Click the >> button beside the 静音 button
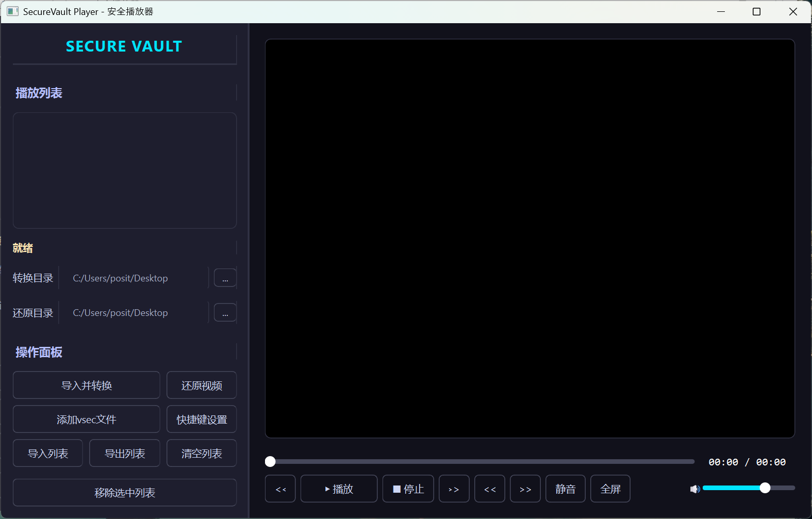Viewport: 812px width, 519px height. tap(525, 489)
